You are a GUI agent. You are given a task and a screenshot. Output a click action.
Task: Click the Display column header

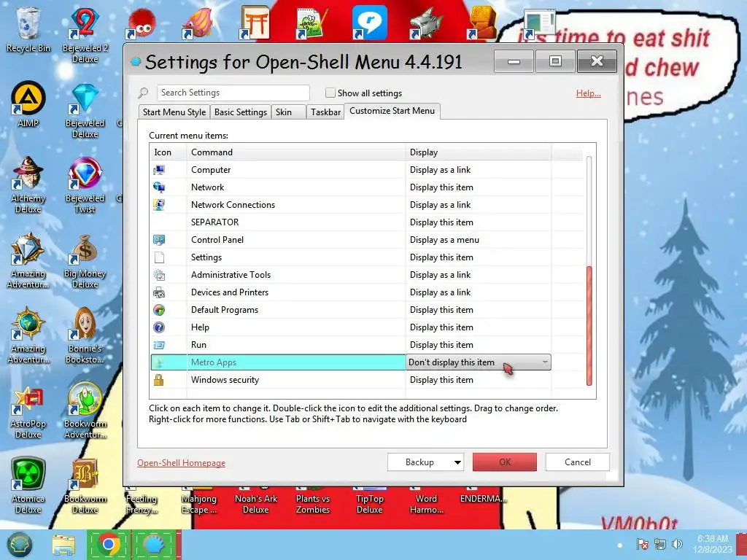(479, 152)
